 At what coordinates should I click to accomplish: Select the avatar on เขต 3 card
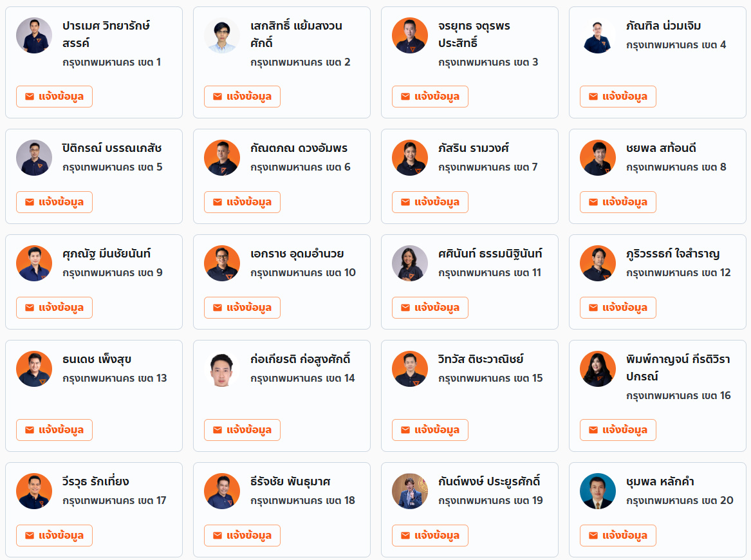pos(410,35)
